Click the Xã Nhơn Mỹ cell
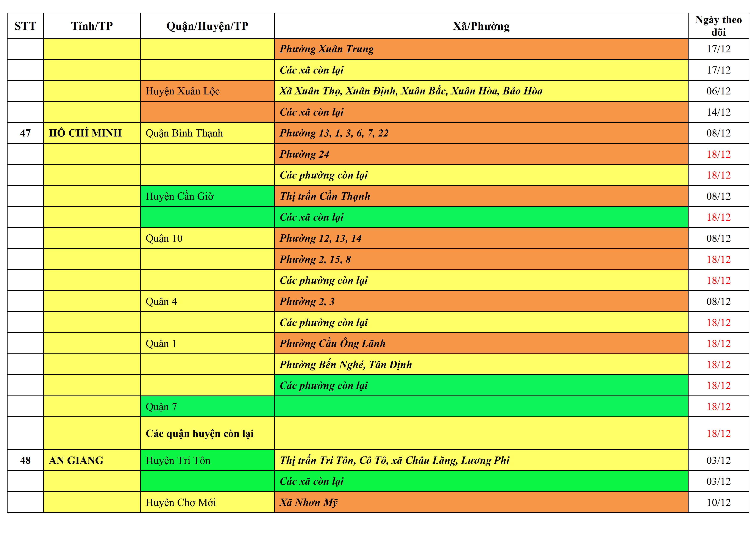The image size is (756, 535). (x=309, y=502)
